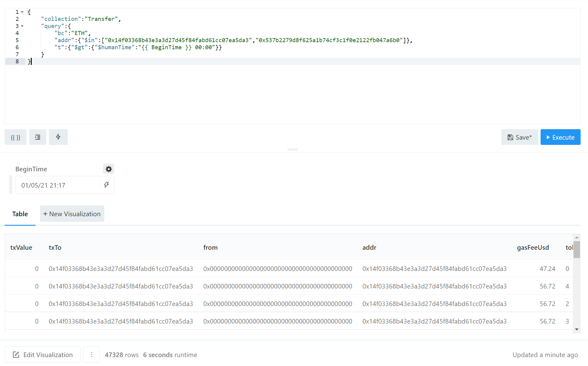Click the "collection":"Transfer" line in editor
Screen dimensions: 588x366
[x=81, y=19]
